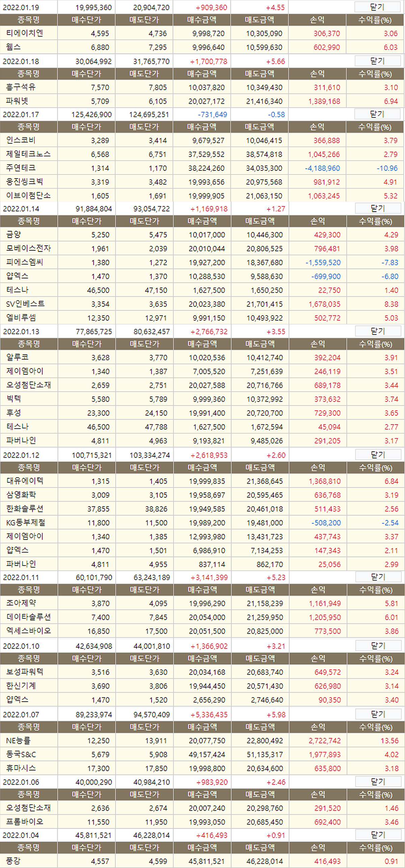The width and height of the screenshot is (405, 868).
Task: Click the 파워넷 stock name
Action: click(17, 101)
